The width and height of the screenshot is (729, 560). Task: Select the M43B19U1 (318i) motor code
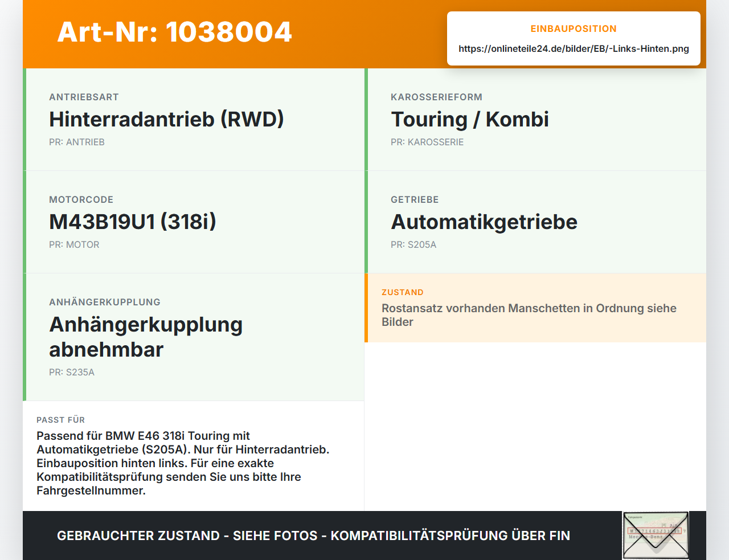(133, 222)
